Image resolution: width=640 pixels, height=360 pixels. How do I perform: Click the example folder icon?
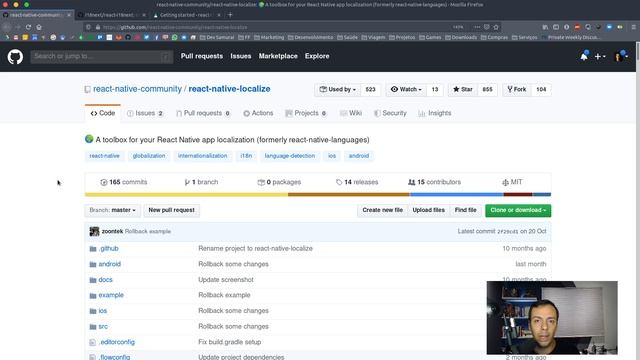93,296
